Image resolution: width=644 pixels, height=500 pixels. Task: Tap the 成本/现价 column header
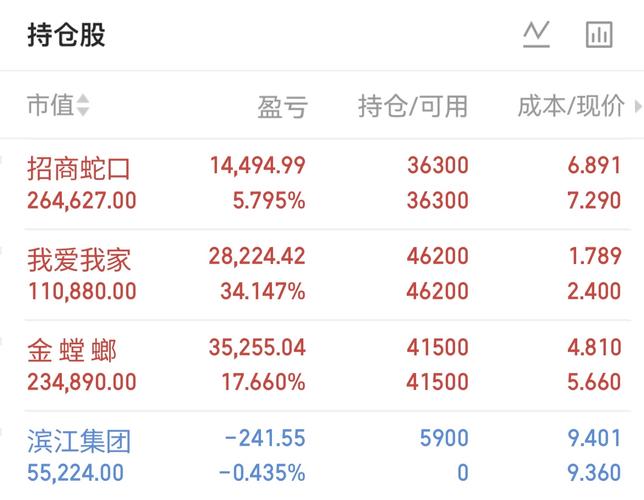point(571,106)
